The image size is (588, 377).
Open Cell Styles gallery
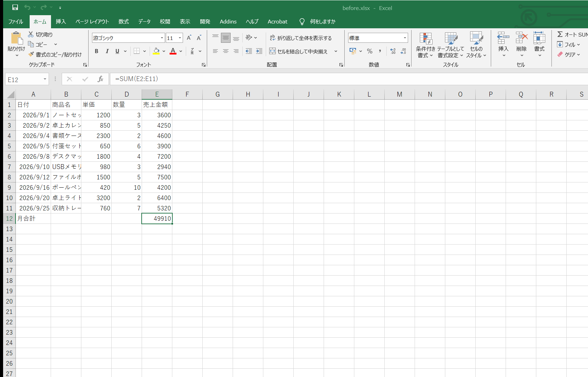point(476,45)
